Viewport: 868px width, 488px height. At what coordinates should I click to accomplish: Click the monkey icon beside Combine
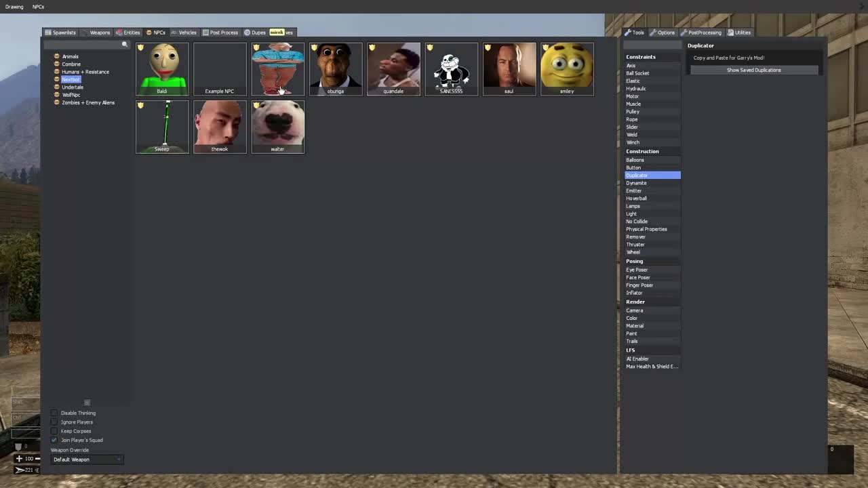click(x=57, y=64)
